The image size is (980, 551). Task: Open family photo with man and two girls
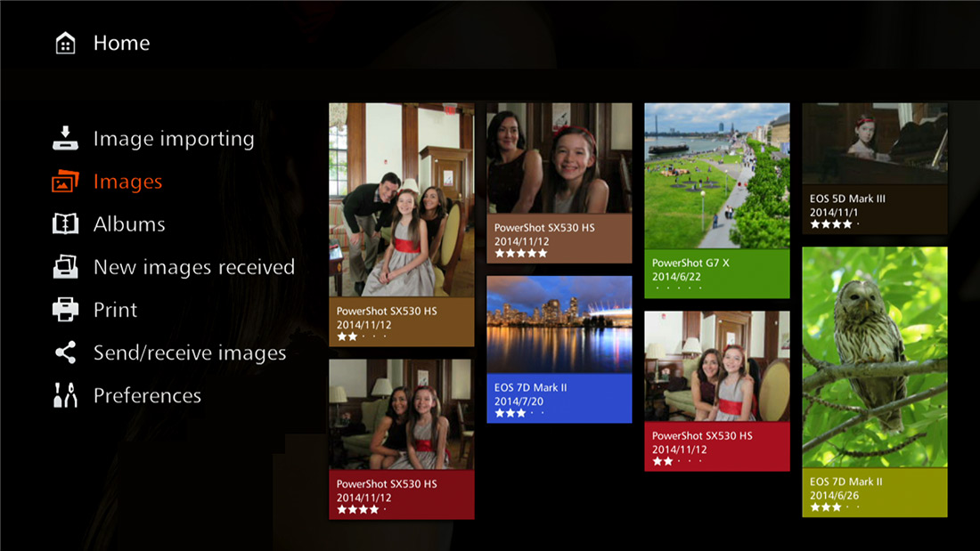pyautogui.click(x=401, y=199)
